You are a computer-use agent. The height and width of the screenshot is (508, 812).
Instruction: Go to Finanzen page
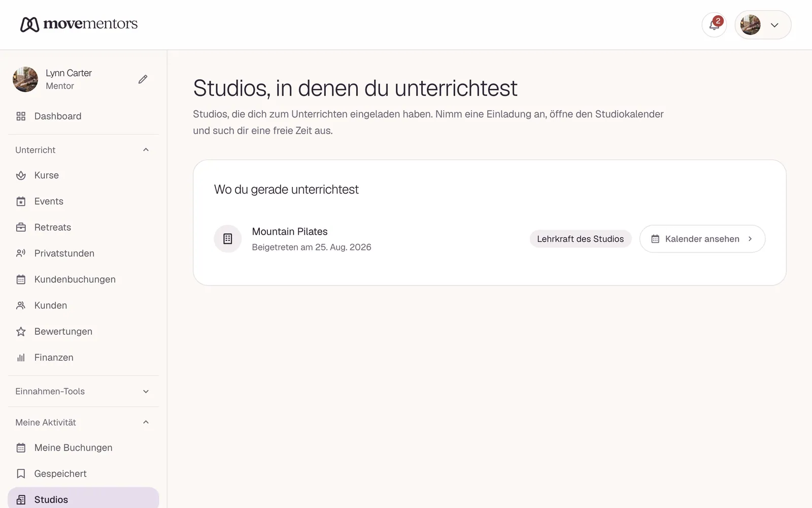coord(83,358)
